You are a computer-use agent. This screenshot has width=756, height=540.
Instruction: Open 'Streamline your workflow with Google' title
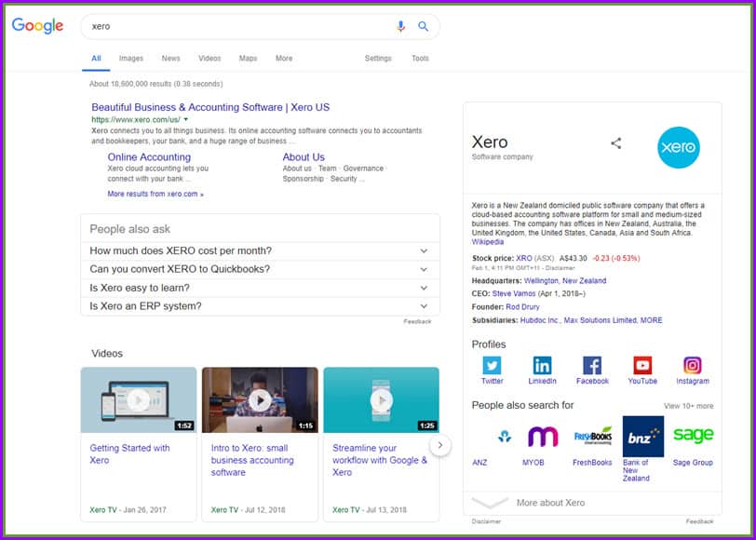pos(380,460)
